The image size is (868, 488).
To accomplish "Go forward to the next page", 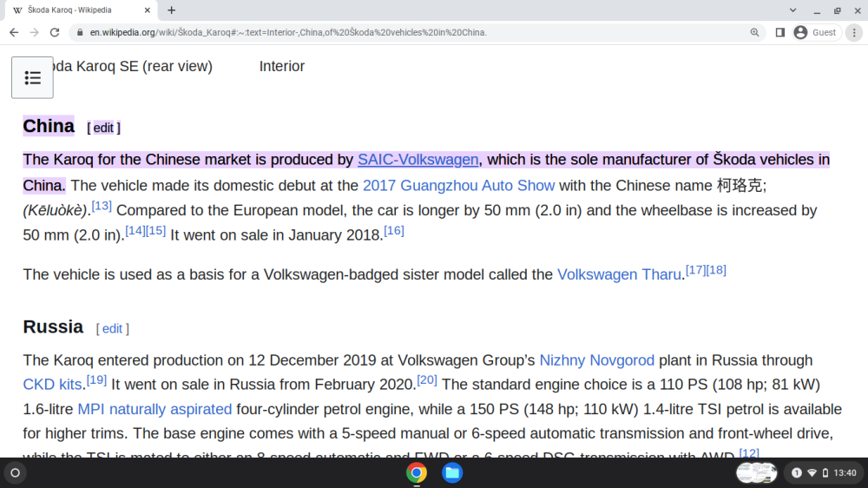I will point(35,33).
